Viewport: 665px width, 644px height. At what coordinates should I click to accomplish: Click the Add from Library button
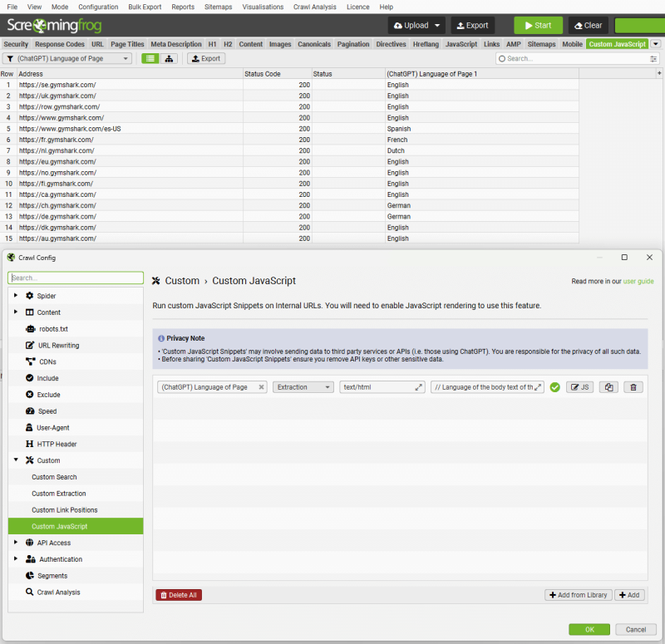(x=578, y=594)
